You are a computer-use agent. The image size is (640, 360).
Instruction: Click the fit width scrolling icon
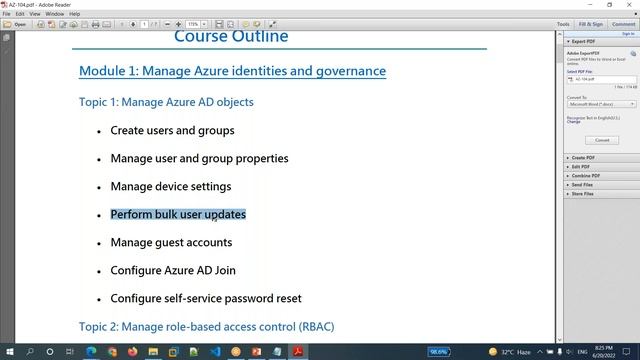pyautogui.click(x=219, y=24)
